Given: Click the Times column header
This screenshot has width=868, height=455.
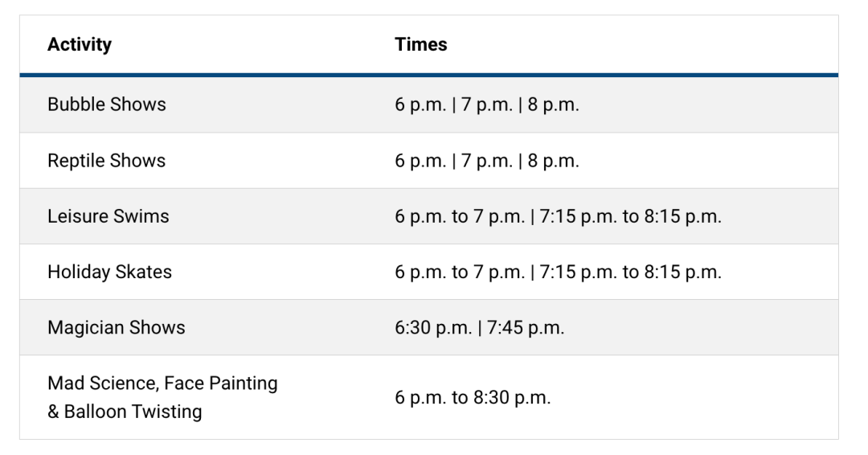Looking at the screenshot, I should [x=420, y=44].
